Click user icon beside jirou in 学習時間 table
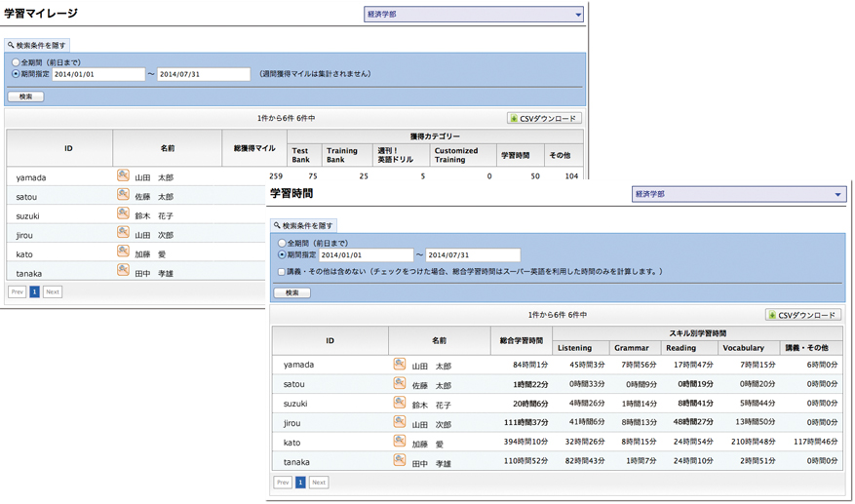The height and width of the screenshot is (504, 855). [x=399, y=422]
